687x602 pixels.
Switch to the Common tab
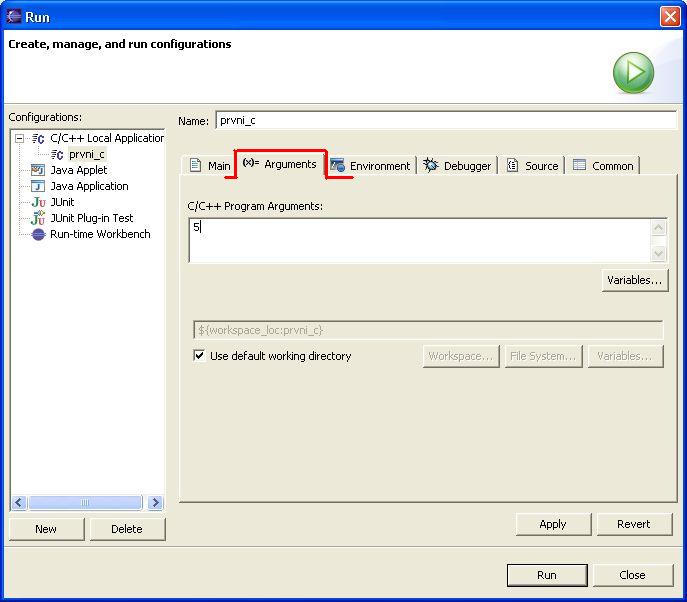pyautogui.click(x=603, y=166)
